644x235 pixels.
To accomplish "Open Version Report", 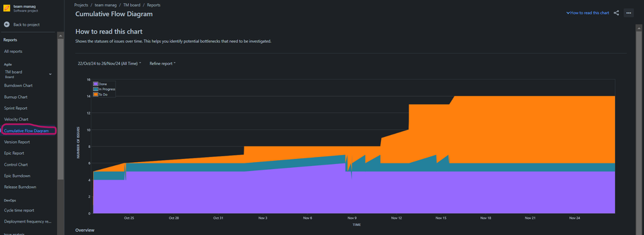I will 17,142.
